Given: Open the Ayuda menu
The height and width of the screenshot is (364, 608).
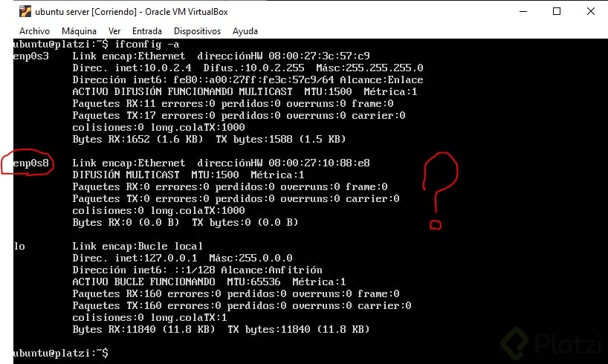Looking at the screenshot, I should pos(245,31).
